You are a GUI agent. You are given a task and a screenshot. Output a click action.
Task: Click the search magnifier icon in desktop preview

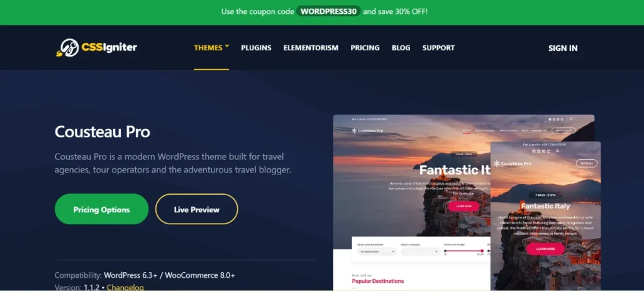[x=571, y=120]
